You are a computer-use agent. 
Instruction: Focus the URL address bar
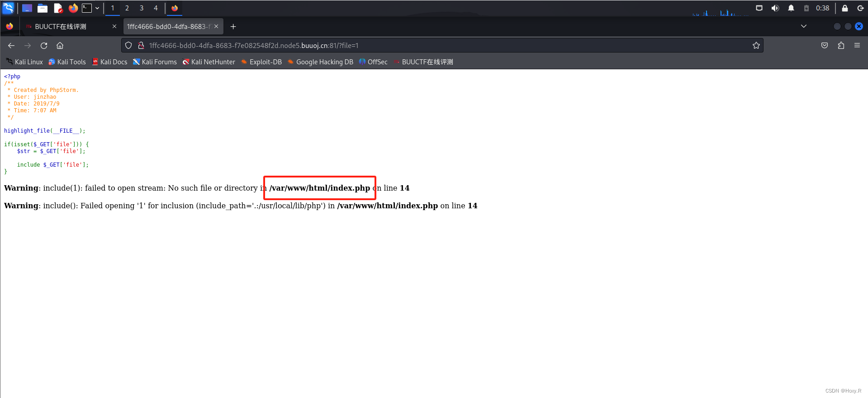coord(442,46)
